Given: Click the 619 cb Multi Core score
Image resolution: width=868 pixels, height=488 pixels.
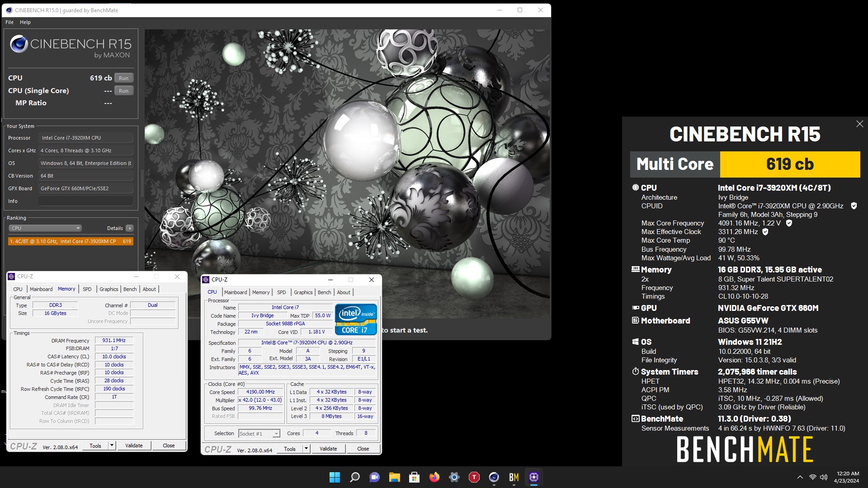Looking at the screenshot, I should click(790, 164).
